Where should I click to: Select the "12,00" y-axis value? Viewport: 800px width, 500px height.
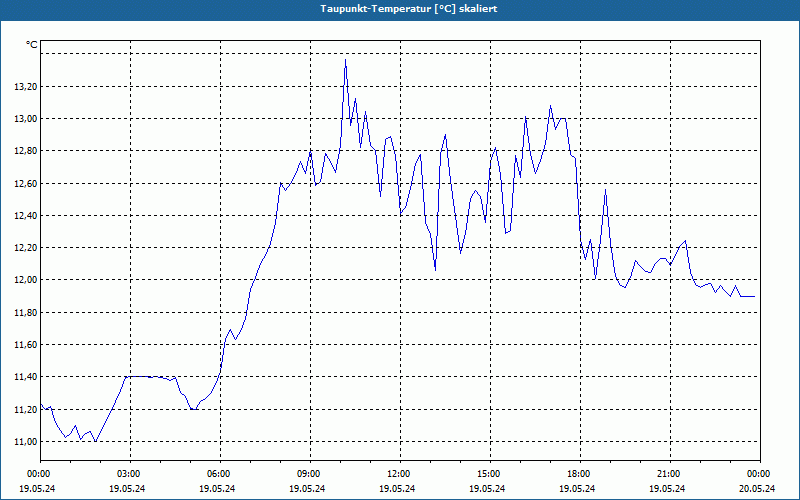click(x=26, y=280)
